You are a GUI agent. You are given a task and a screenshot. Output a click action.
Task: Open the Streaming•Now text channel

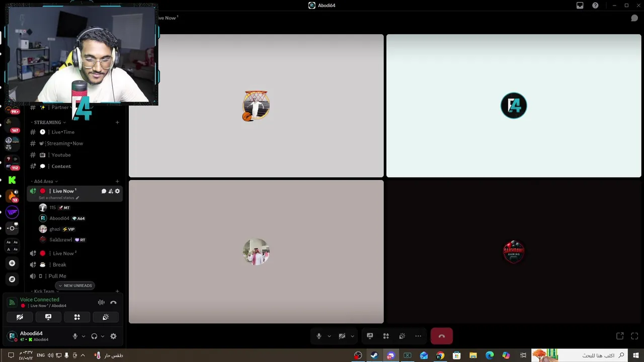pyautogui.click(x=74, y=143)
